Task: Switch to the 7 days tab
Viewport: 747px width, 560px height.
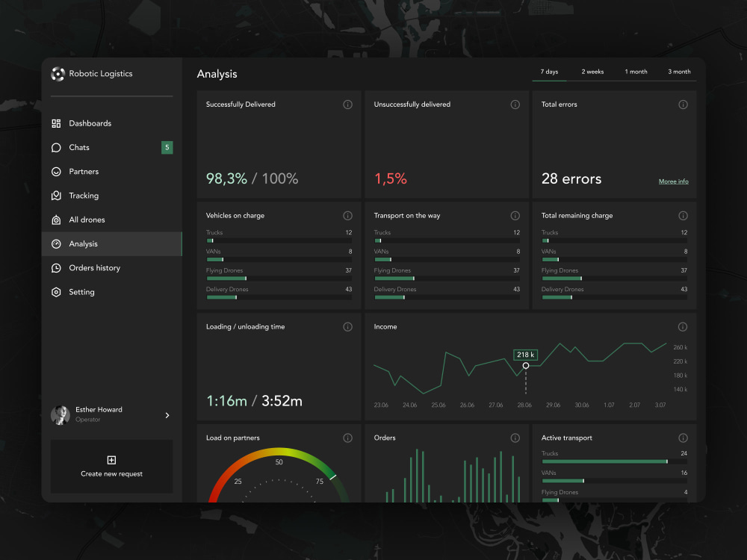Action: pos(549,72)
